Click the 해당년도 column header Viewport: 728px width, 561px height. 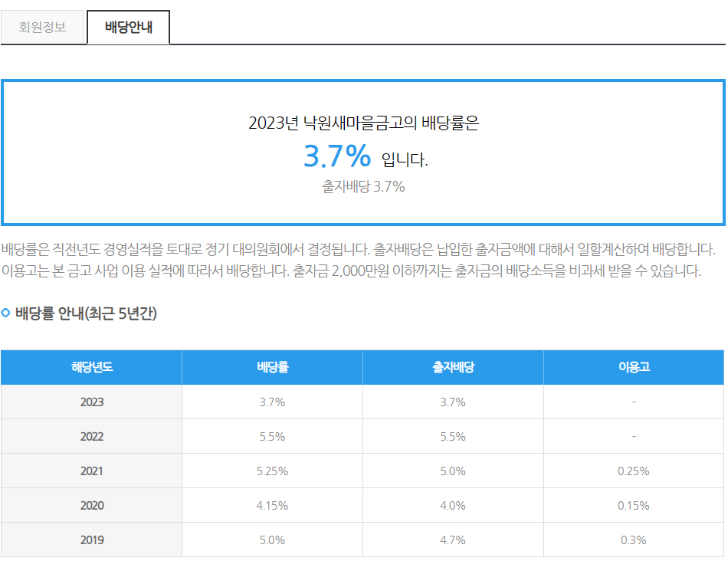click(91, 367)
